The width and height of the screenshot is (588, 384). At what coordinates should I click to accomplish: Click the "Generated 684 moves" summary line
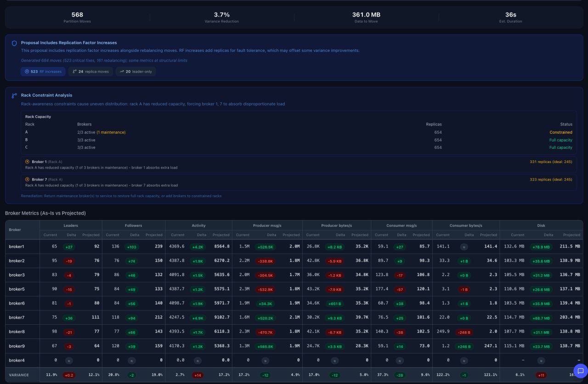point(104,60)
